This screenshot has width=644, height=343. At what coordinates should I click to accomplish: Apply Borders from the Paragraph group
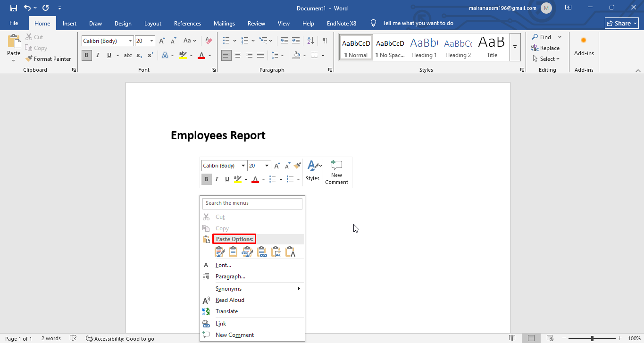(315, 55)
